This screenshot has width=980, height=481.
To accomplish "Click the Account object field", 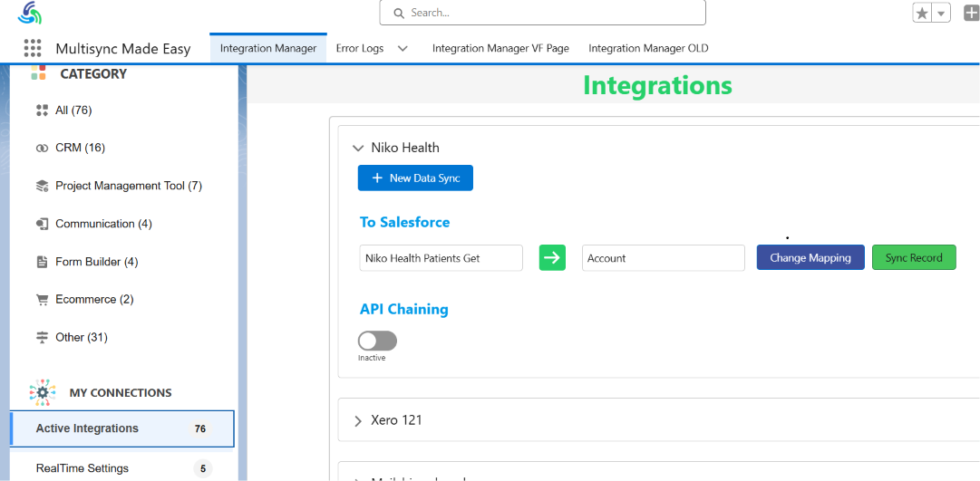I will (663, 258).
